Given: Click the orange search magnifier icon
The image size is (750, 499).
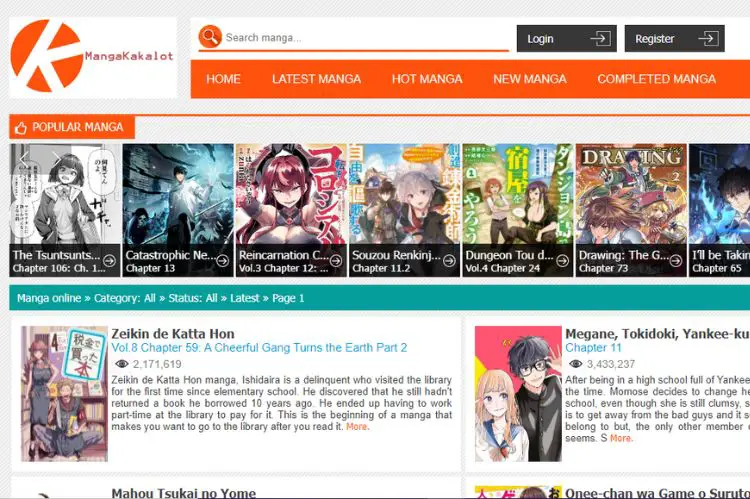Looking at the screenshot, I should (x=210, y=37).
